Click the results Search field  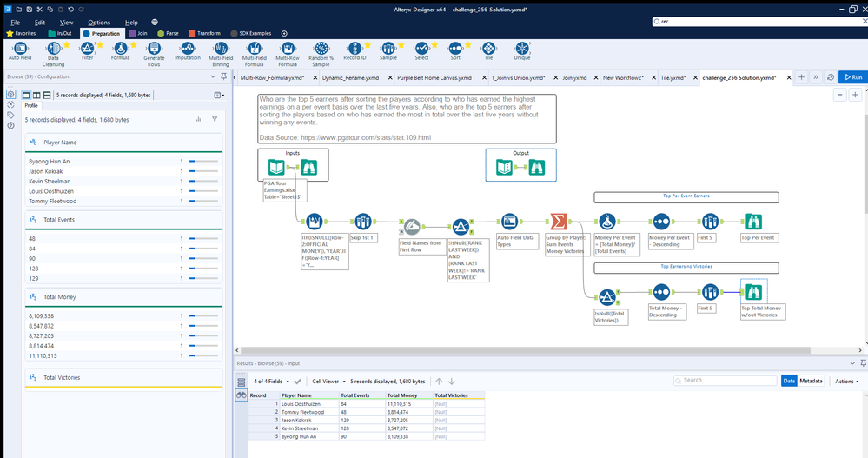coord(726,381)
